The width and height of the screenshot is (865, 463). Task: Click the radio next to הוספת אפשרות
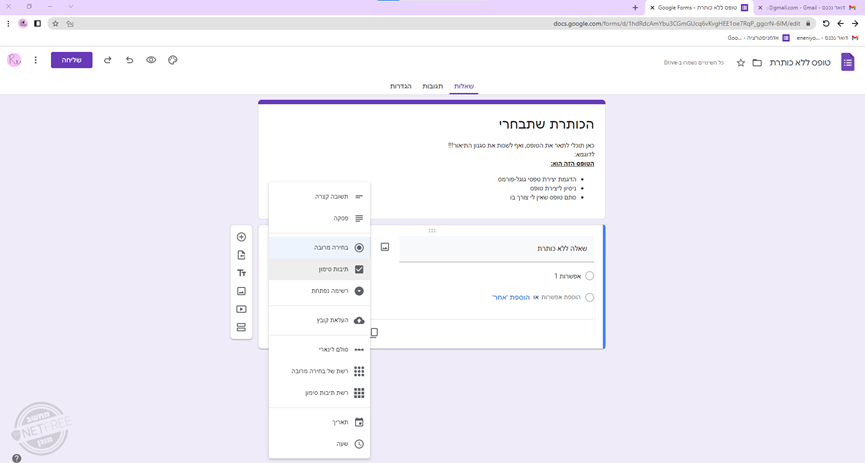[x=590, y=297]
